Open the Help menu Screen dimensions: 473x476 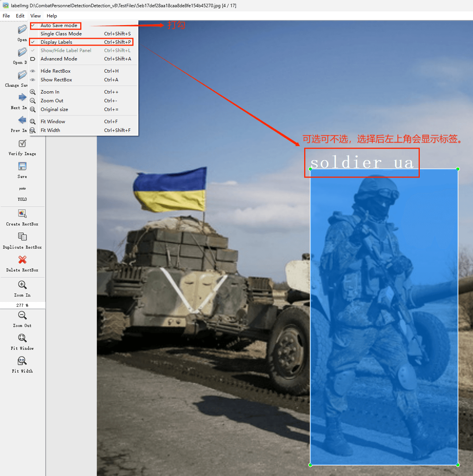52,16
